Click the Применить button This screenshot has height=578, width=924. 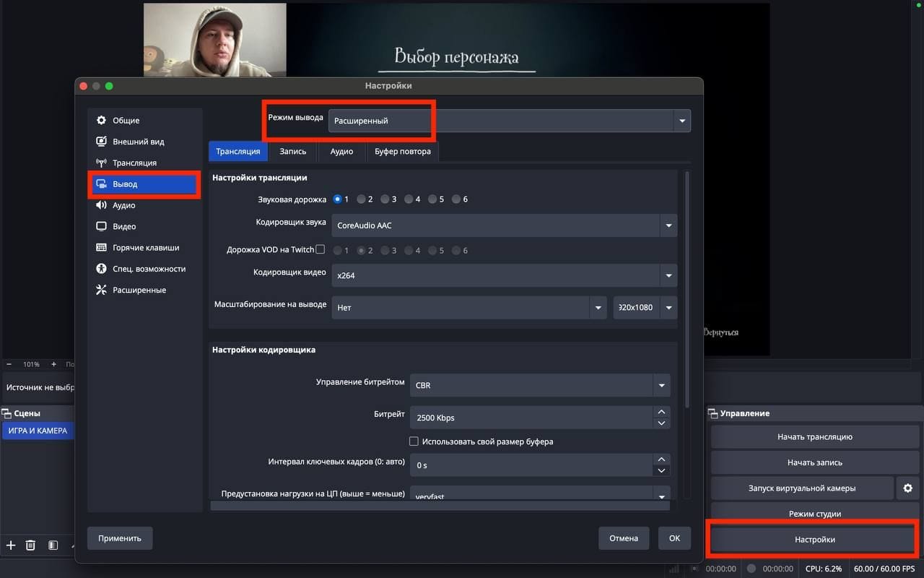[x=119, y=538]
